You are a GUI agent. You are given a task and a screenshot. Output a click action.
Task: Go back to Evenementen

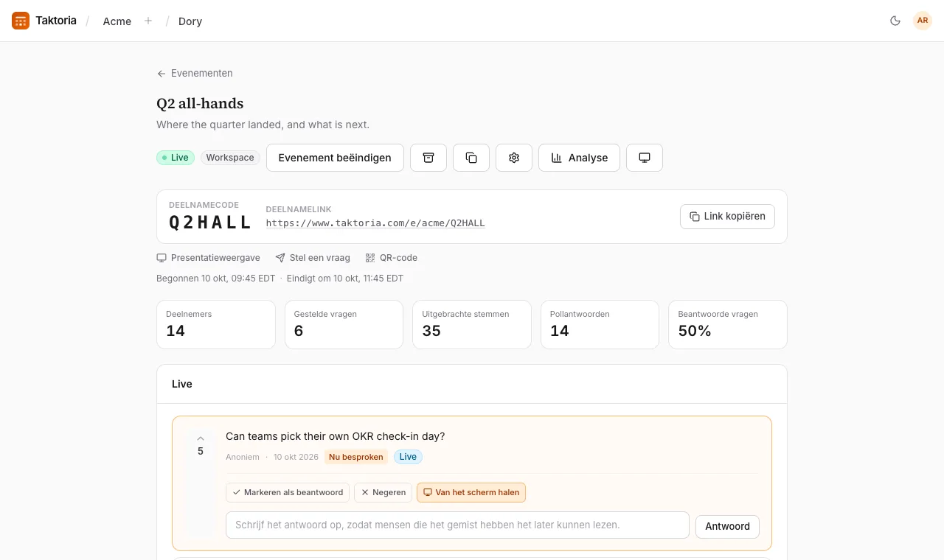pyautogui.click(x=195, y=73)
